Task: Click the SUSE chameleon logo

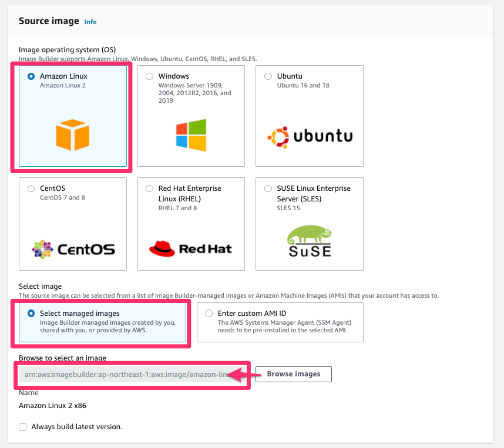Action: (x=309, y=241)
